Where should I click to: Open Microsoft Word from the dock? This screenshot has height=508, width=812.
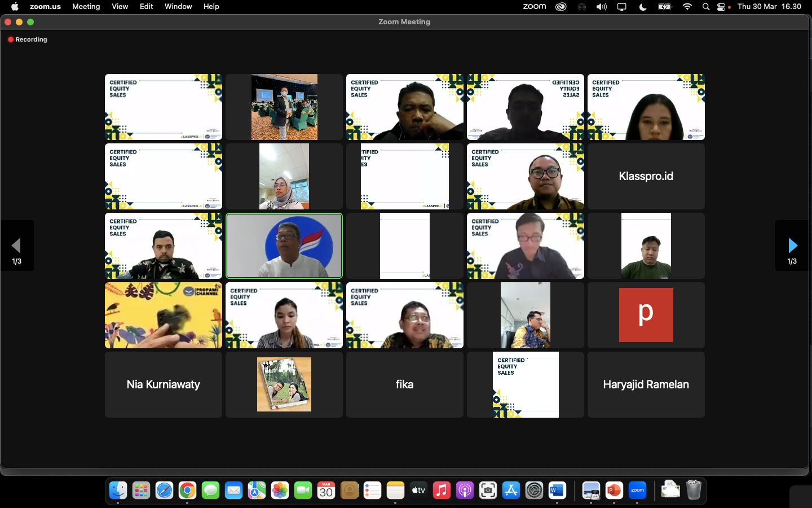point(557,491)
